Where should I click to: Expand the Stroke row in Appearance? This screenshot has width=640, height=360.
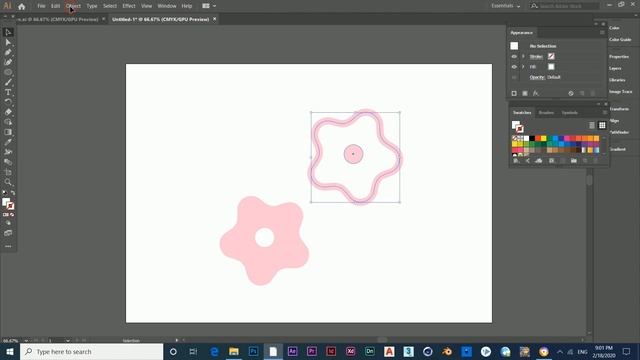[523, 57]
